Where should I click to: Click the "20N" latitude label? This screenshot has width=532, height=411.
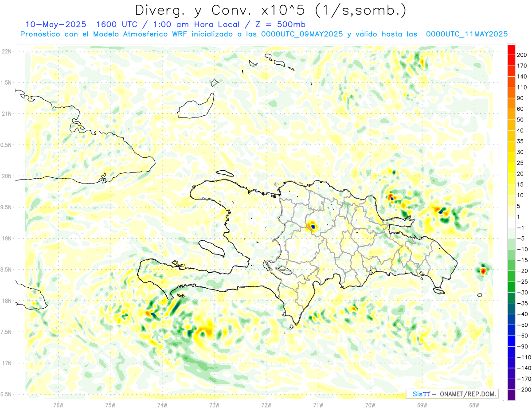tap(7, 176)
